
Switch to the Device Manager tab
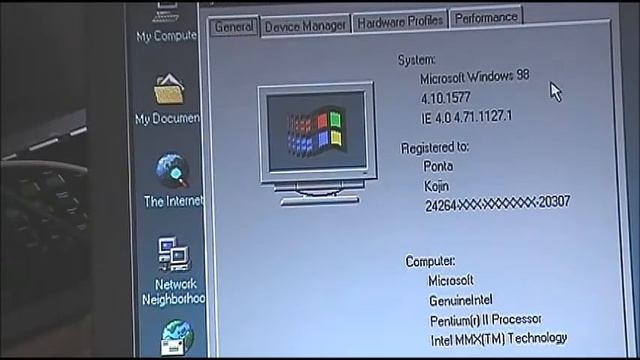point(305,27)
